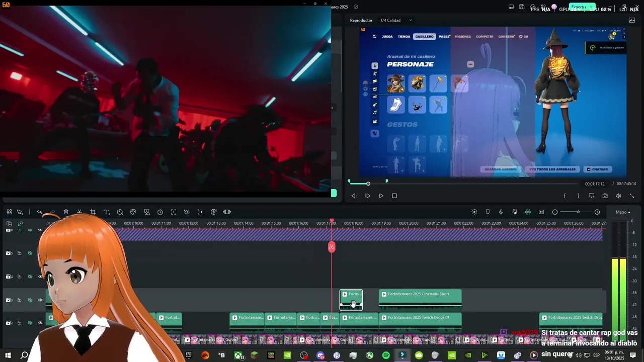Viewport: 644px width, 362px height.
Task: Open the scopes panel in player header
Action: pos(632,21)
